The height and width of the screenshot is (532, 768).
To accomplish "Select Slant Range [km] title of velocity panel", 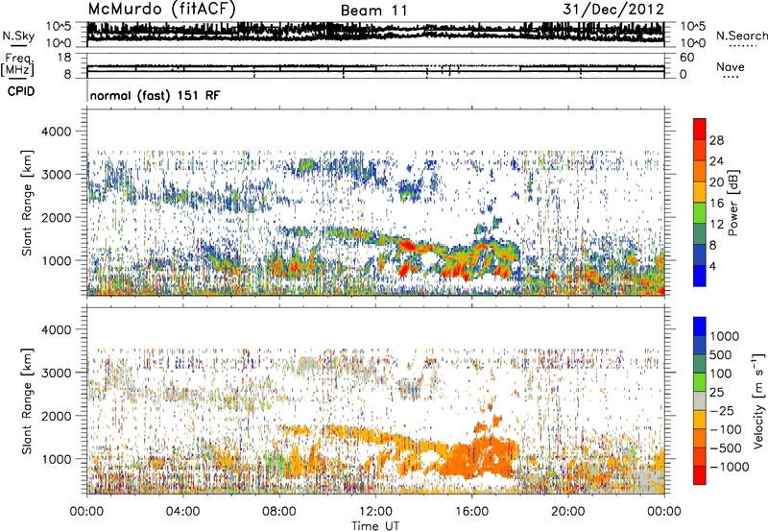I will 27,400.
